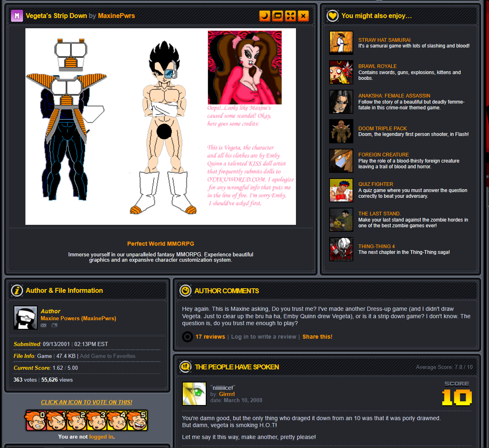Open Quiz Fighter thumbnail
The image size is (489, 448).
click(341, 190)
